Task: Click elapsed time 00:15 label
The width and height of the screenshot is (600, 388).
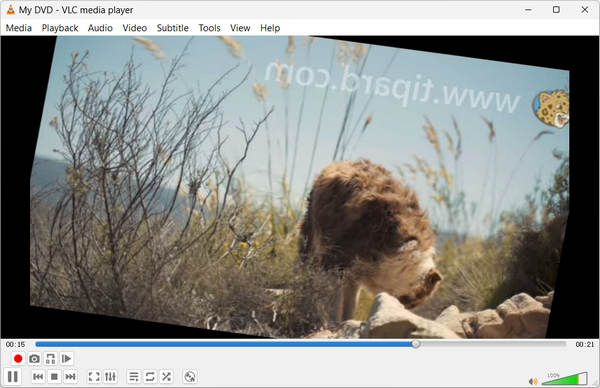Action: tap(15, 344)
